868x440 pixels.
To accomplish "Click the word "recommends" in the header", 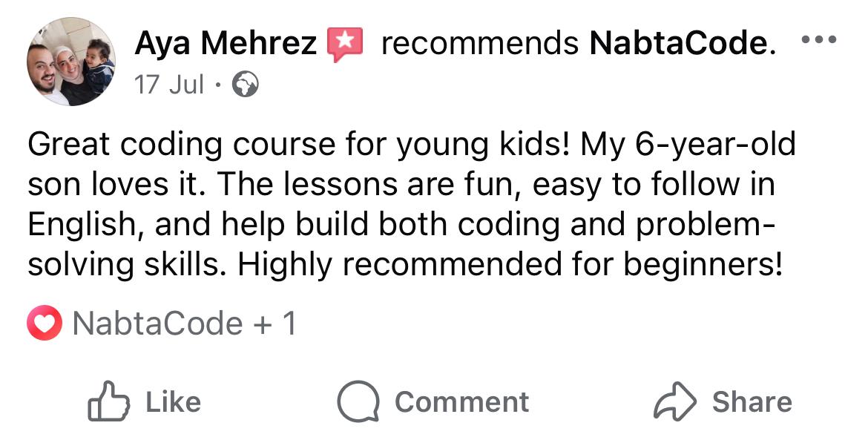I will 479,45.
